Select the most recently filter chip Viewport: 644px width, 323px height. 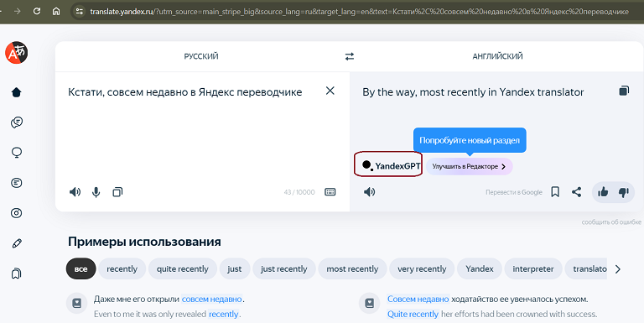(352, 269)
